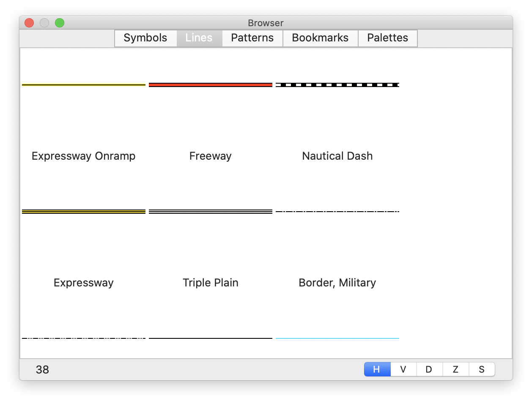The height and width of the screenshot is (403, 532).
Task: Click the item count showing 38
Action: [x=43, y=369]
